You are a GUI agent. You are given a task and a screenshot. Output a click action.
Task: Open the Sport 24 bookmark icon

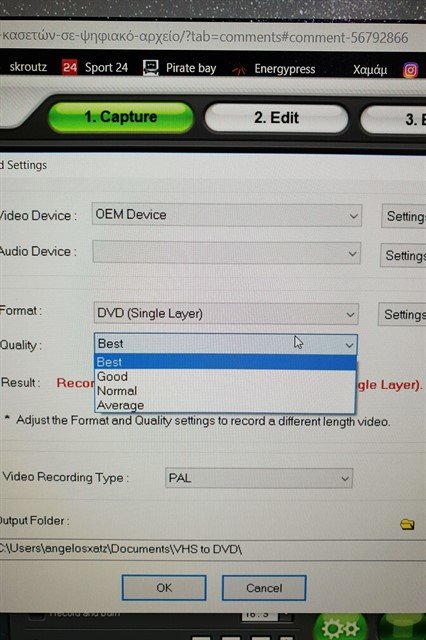click(69, 67)
